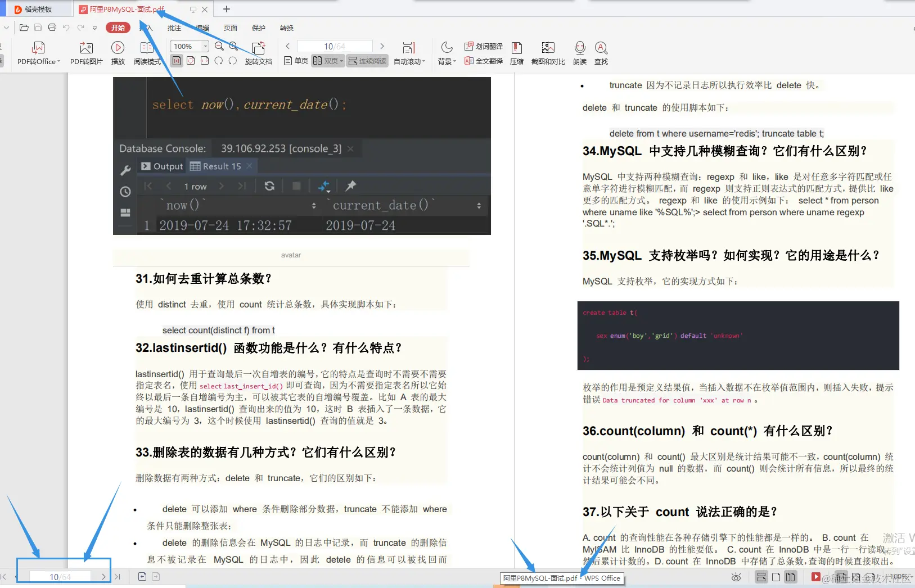Click heading '36.count(column) 和 count(*) 有什么区别?'
This screenshot has width=915, height=588.
point(707,431)
